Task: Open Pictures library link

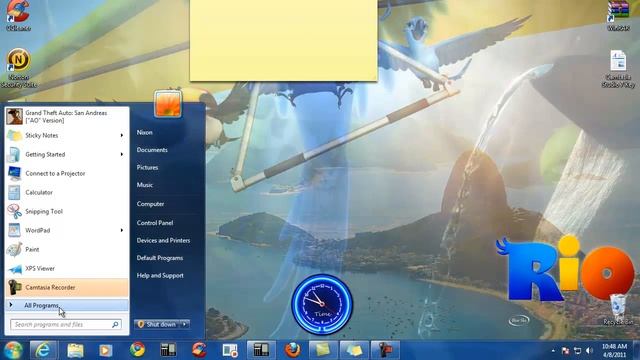Action: pyautogui.click(x=147, y=167)
